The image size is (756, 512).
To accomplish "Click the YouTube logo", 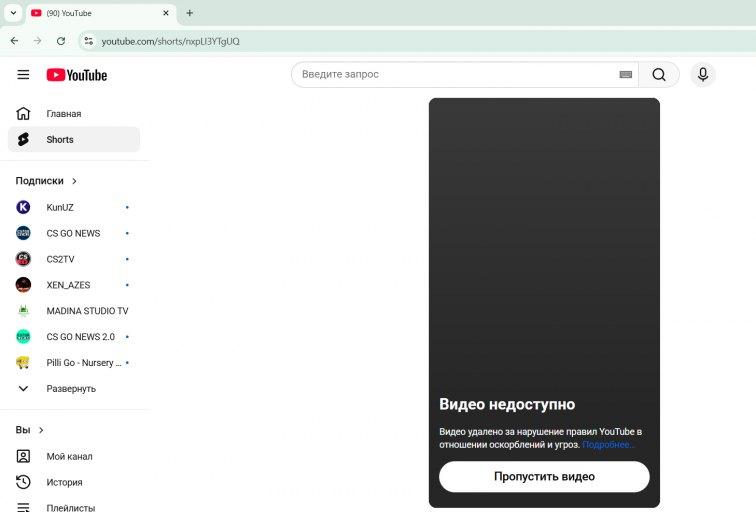I will pos(77,75).
